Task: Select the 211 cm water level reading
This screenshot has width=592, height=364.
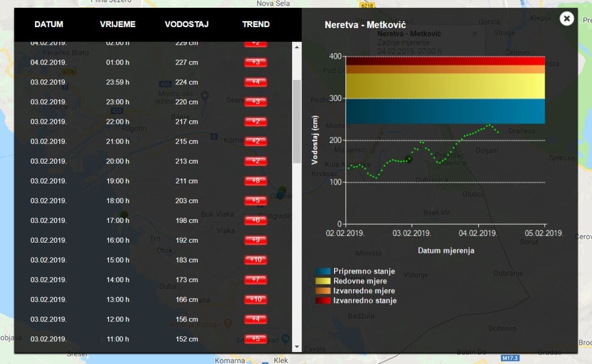Action: [186, 181]
